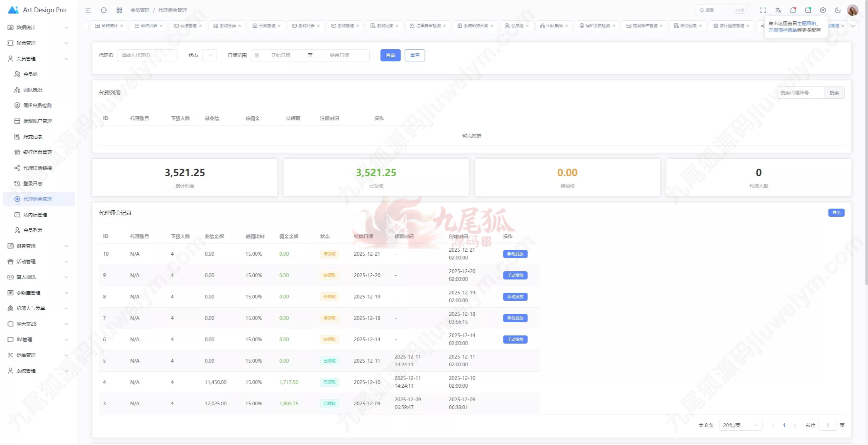Open theme settings gear icon
This screenshot has height=445, width=868.
823,10
